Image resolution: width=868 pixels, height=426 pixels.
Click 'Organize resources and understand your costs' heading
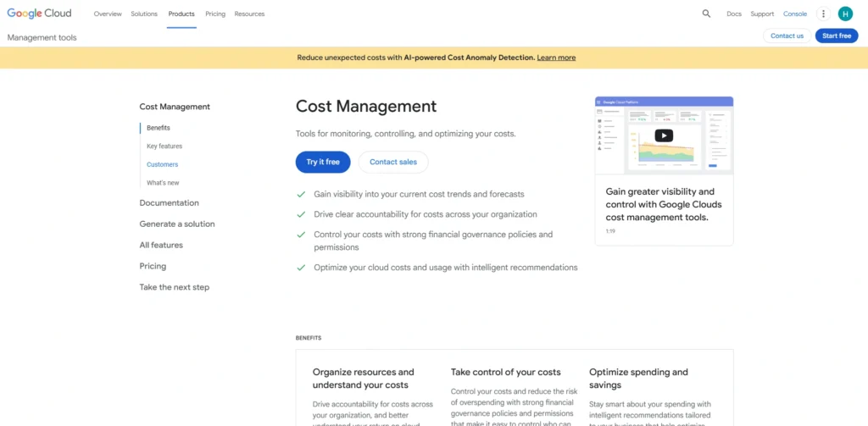(363, 379)
